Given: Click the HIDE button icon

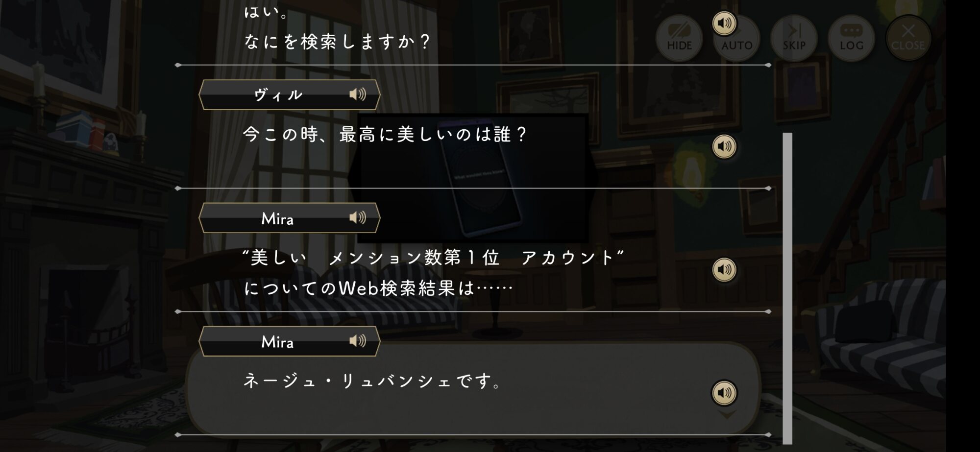Looking at the screenshot, I should pos(679,38).
